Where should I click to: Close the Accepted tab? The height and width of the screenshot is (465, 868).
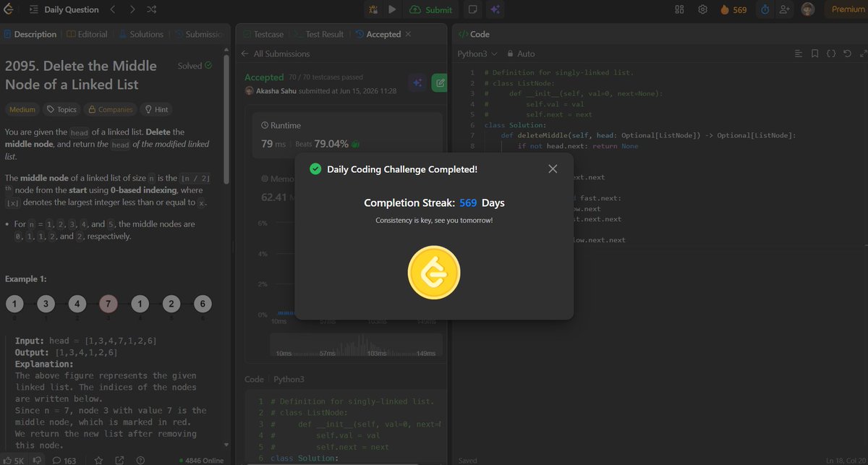tap(407, 34)
